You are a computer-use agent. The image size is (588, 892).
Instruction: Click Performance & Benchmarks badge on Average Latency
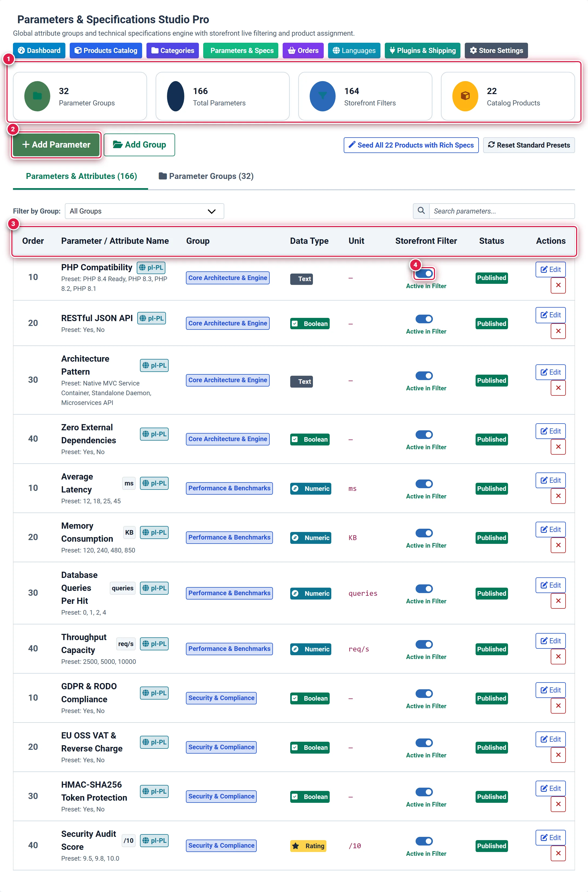(x=229, y=488)
